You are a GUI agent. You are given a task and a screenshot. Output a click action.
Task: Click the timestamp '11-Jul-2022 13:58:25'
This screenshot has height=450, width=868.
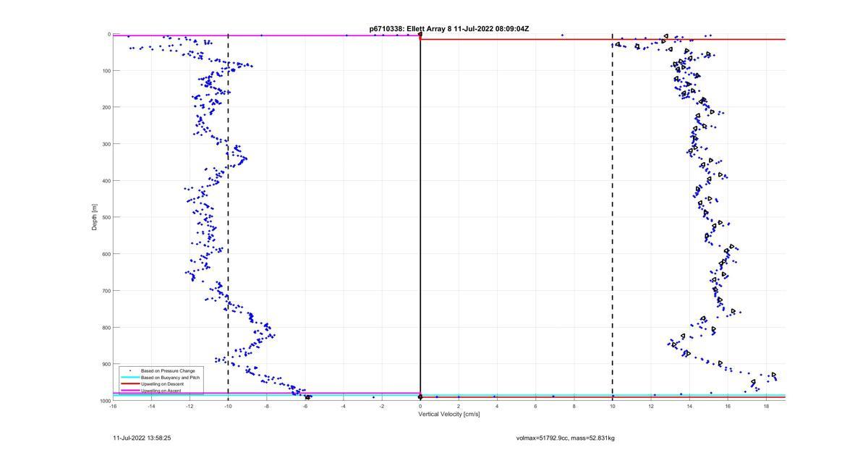[x=142, y=438]
